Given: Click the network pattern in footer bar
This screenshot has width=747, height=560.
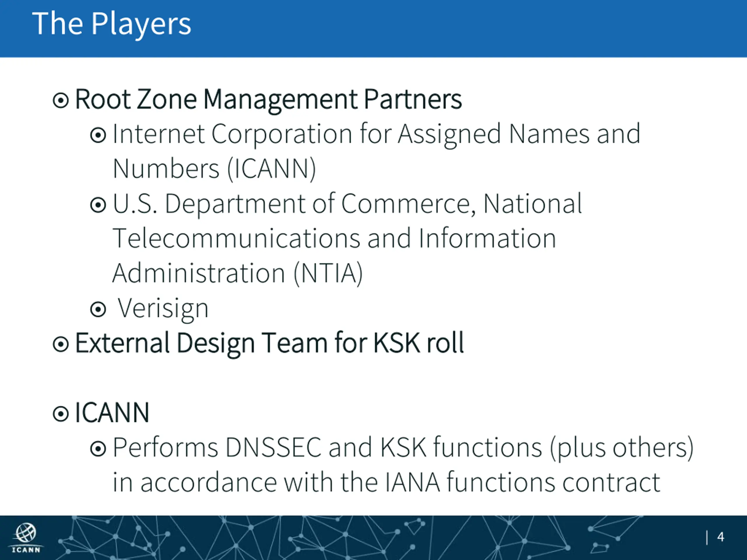Looking at the screenshot, I should [x=371, y=538].
